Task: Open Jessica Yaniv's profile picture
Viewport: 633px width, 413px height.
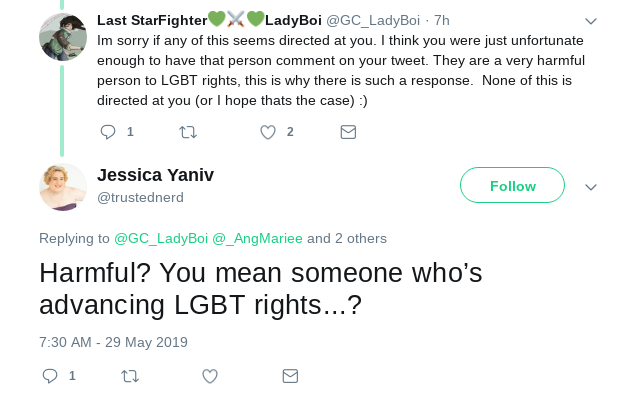Action: pos(63,187)
